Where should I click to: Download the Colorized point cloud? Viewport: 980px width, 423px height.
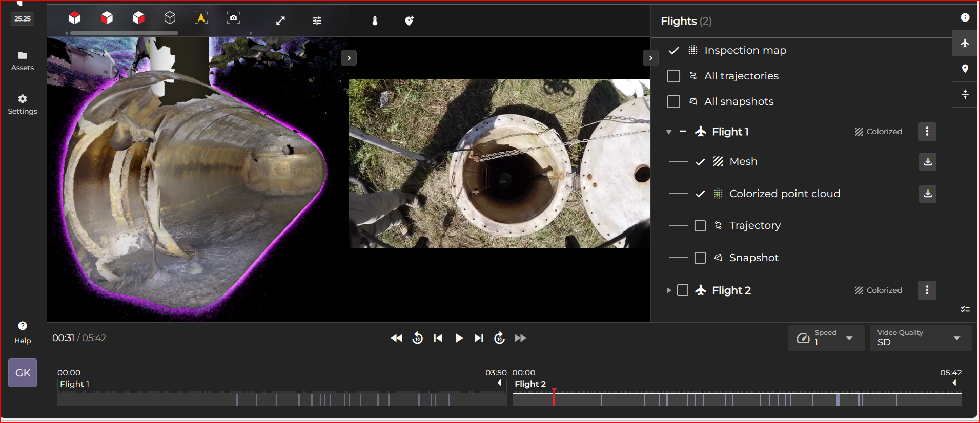(x=927, y=194)
